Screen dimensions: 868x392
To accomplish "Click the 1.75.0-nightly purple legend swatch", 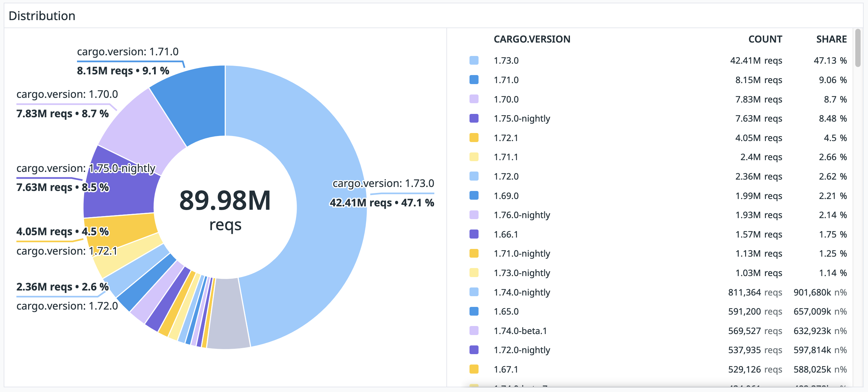I will tap(474, 119).
